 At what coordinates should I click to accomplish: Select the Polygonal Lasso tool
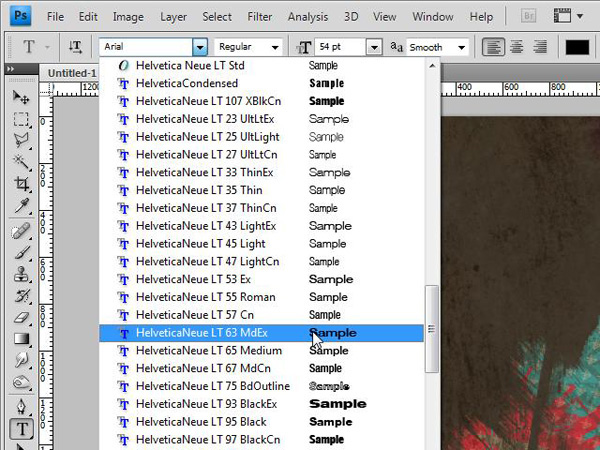tap(21, 140)
